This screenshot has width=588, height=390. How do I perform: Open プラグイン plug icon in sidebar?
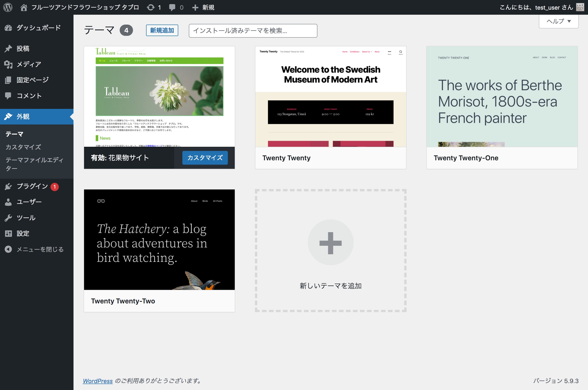point(8,186)
